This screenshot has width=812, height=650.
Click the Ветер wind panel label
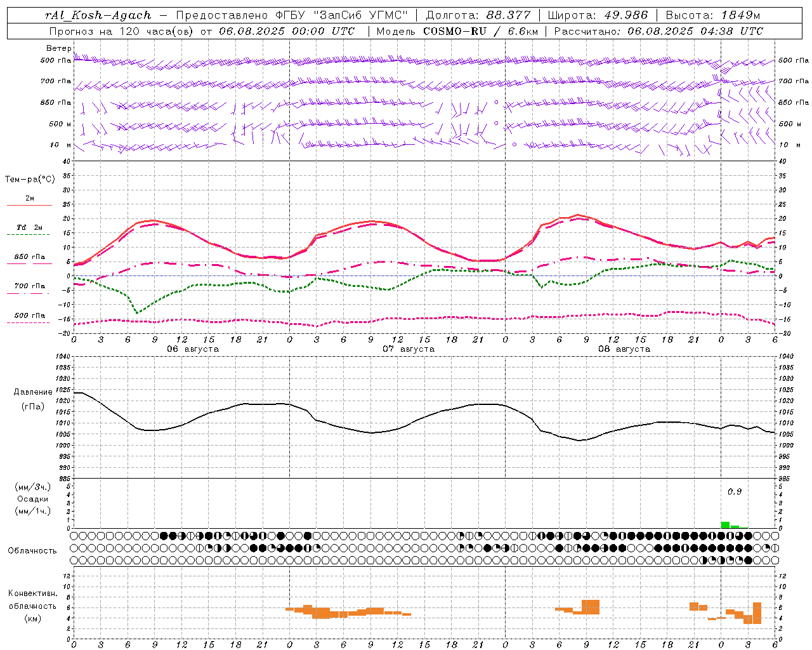[58, 48]
